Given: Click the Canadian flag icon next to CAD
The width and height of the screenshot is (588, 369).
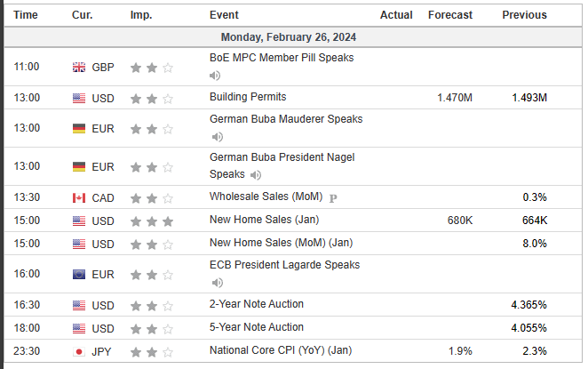Looking at the screenshot, I should (79, 197).
